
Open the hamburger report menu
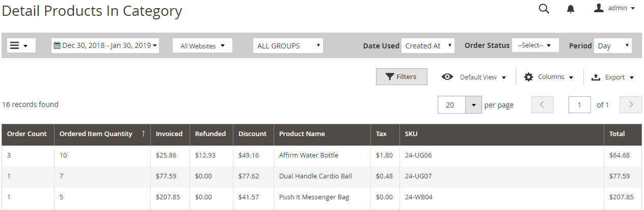[x=21, y=45]
